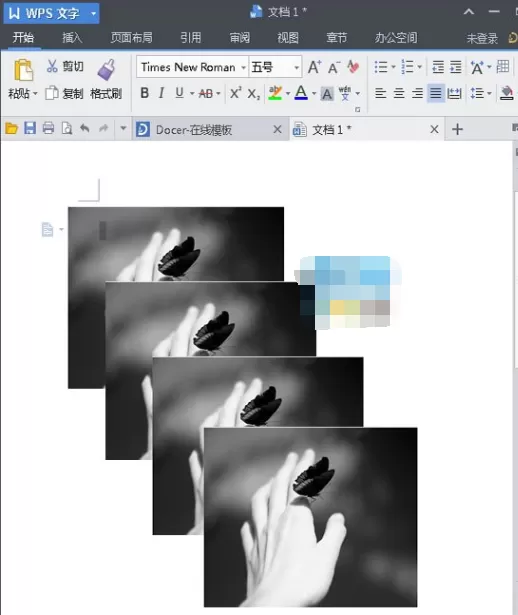Apply distributed alignment
Screen dimensions: 518x615
point(454,93)
